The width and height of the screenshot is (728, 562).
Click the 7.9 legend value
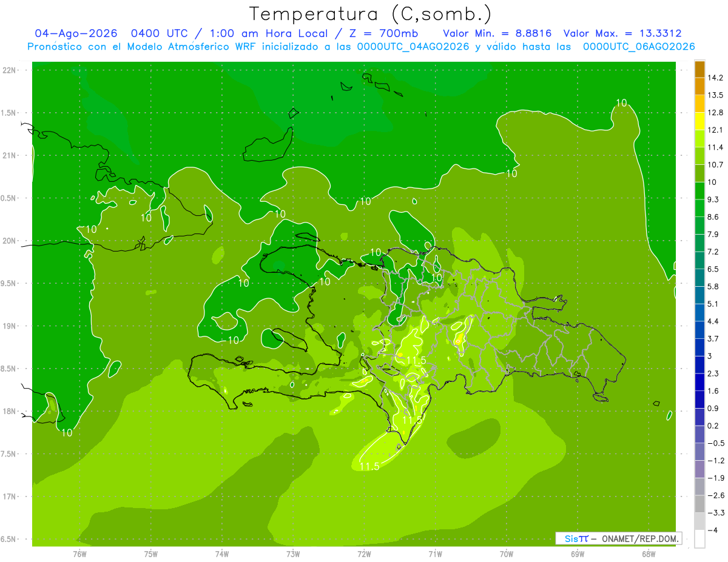tap(713, 234)
